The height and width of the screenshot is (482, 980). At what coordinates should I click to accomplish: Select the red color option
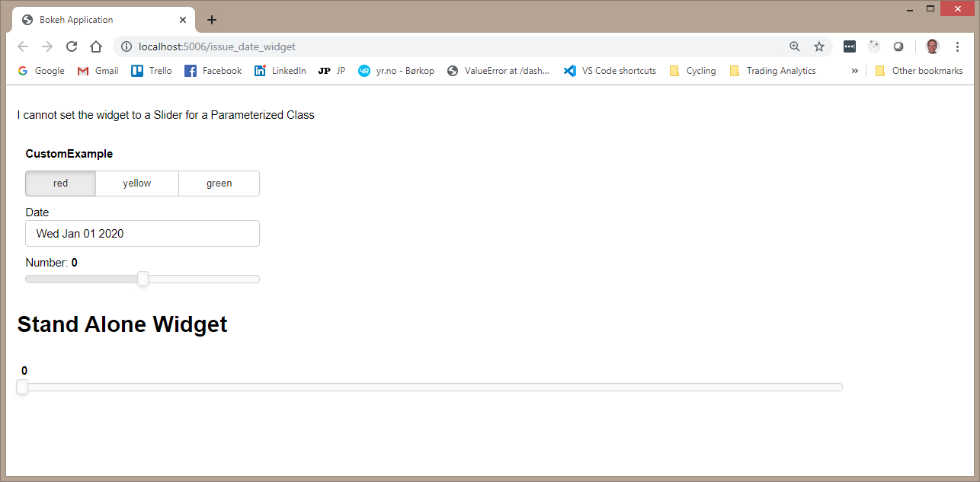pyautogui.click(x=60, y=183)
